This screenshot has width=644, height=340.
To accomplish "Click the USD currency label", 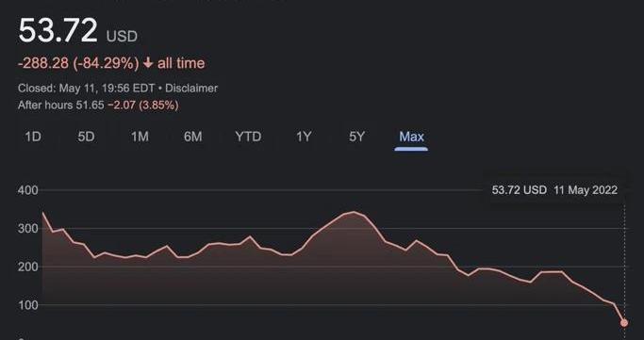I will tap(122, 36).
